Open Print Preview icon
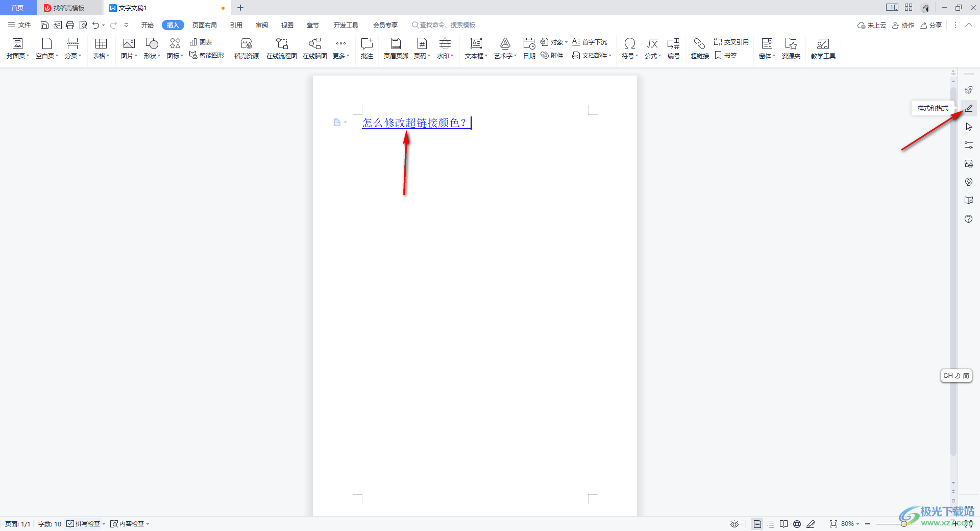The width and height of the screenshot is (980, 531). pyautogui.click(x=83, y=25)
